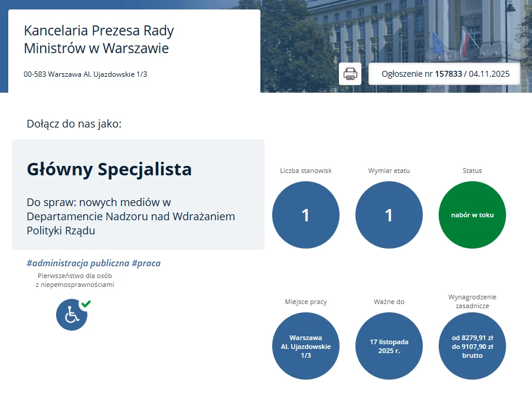The height and width of the screenshot is (418, 532).
Task: Click the Miejsce pracy Warszawa circle badge
Action: coord(305,346)
